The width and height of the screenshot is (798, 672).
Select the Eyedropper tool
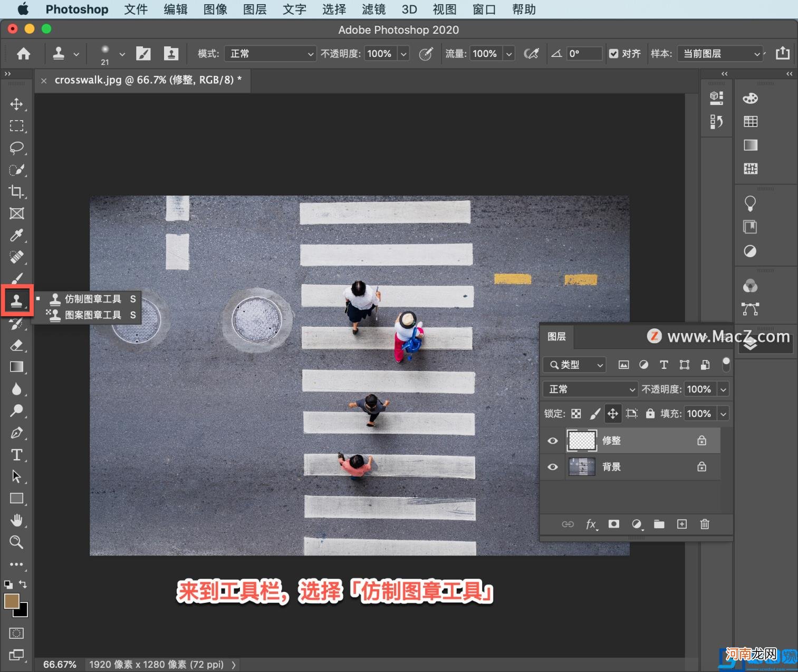point(16,235)
